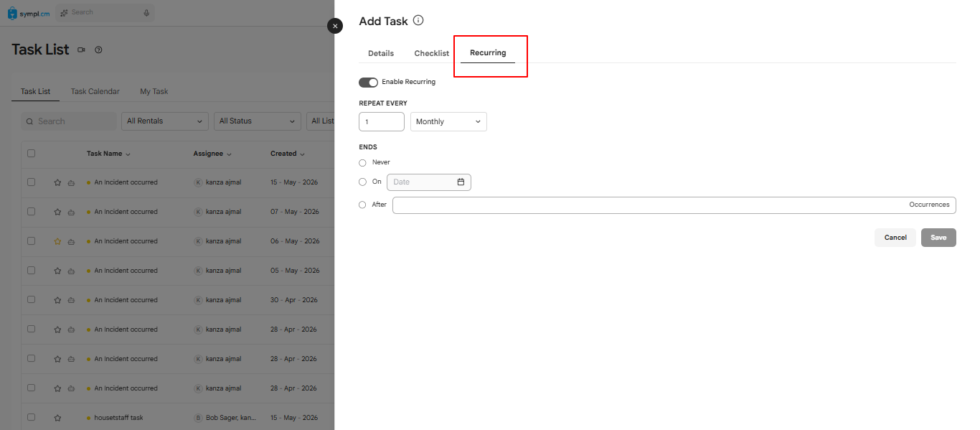Select the Never ends option

(362, 163)
